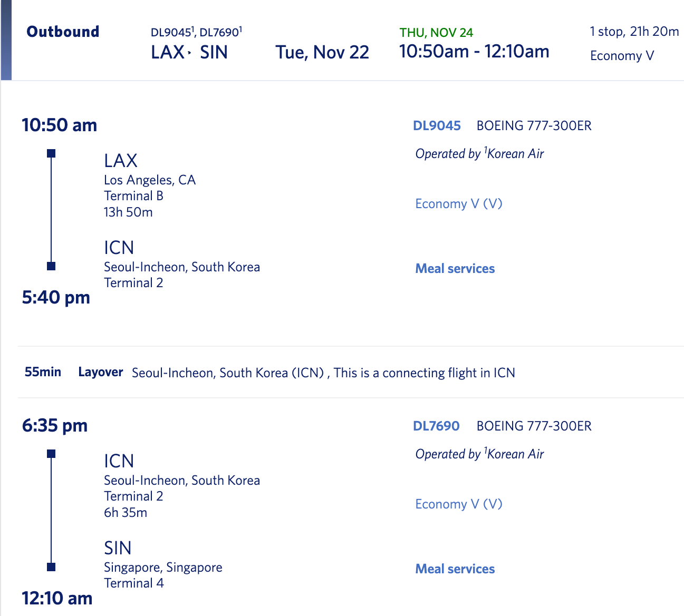Click the DL7690 flight number link
This screenshot has width=684, height=616.
click(x=436, y=426)
